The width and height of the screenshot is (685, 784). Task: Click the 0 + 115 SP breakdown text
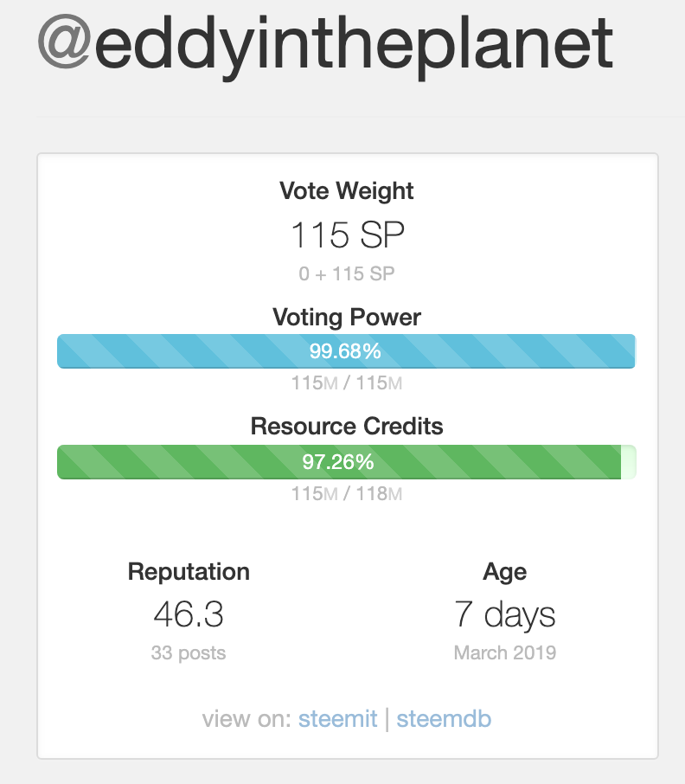(347, 274)
